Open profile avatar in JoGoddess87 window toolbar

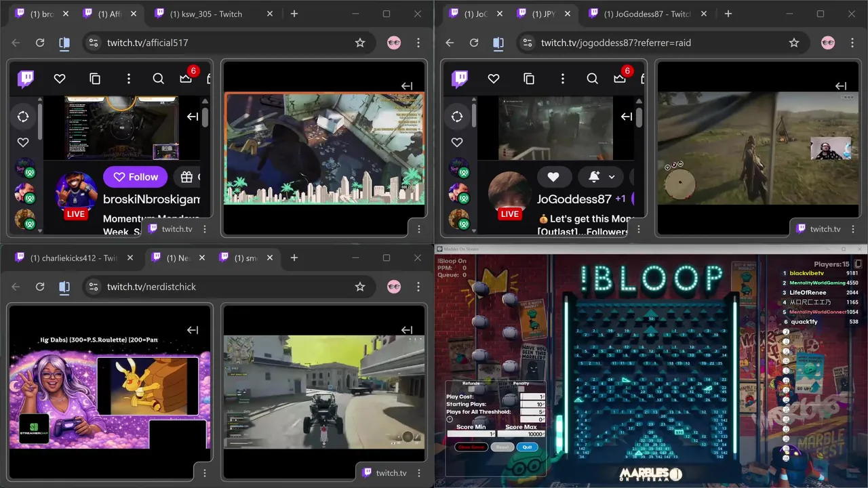pos(828,43)
